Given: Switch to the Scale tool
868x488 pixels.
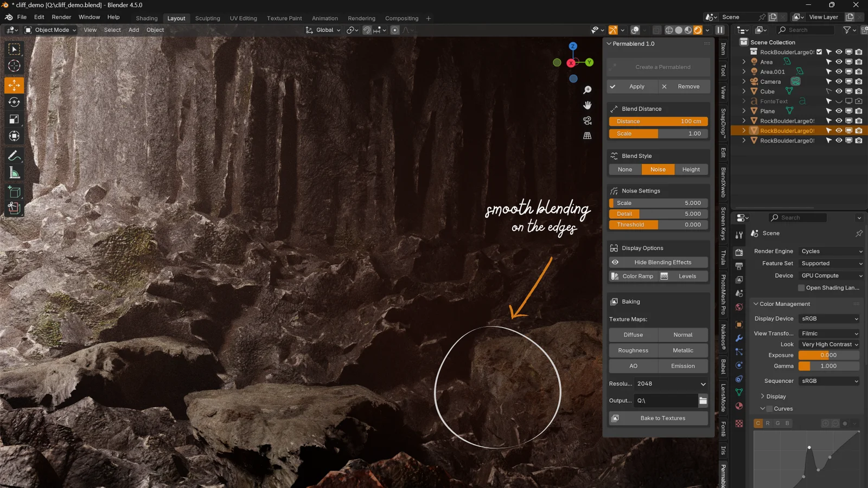Looking at the screenshot, I should click(x=14, y=119).
